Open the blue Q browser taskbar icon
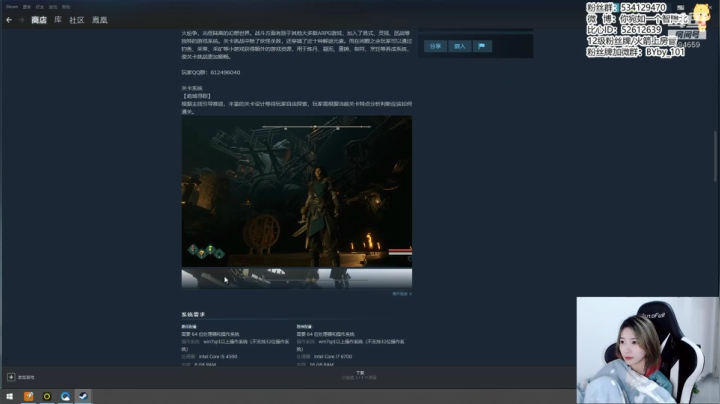This screenshot has height=404, width=720. (x=65, y=396)
